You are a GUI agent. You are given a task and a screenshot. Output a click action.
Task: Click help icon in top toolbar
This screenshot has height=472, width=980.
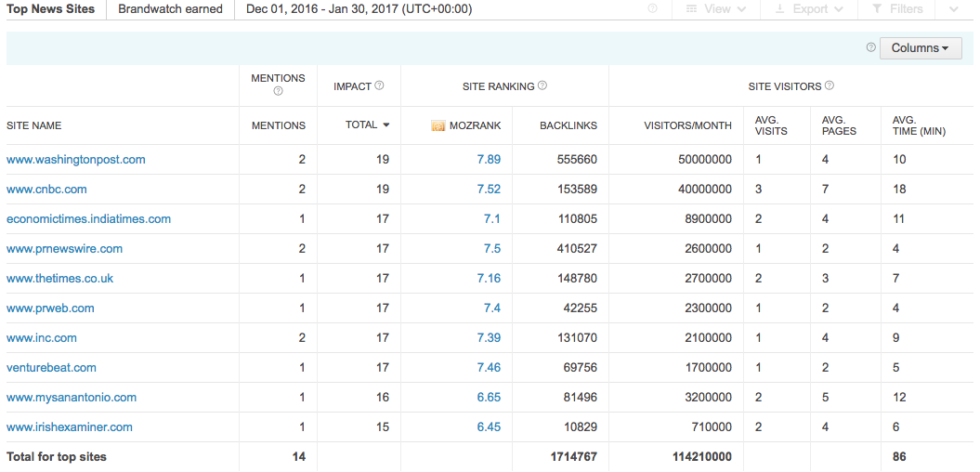tap(652, 8)
